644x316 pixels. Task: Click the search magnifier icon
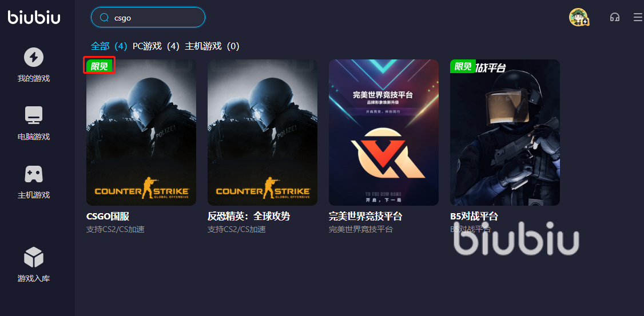click(x=104, y=17)
